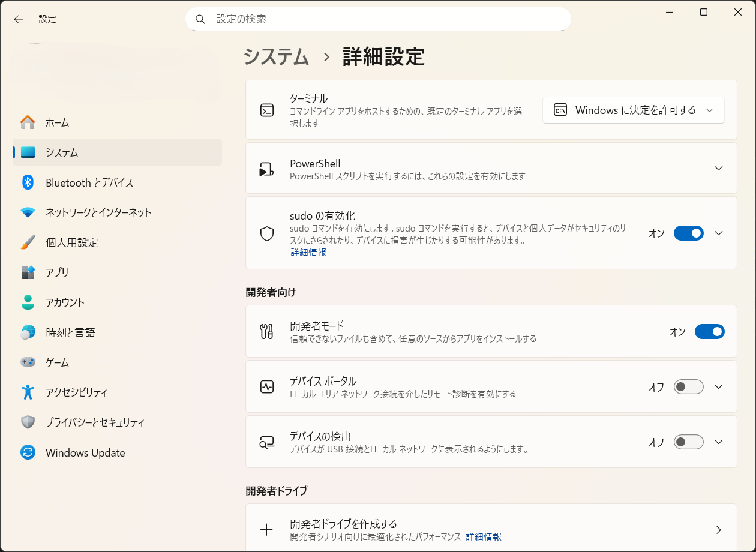The height and width of the screenshot is (552, 756).
Task: Click the Bluetooth icon in sidebar
Action: click(28, 182)
